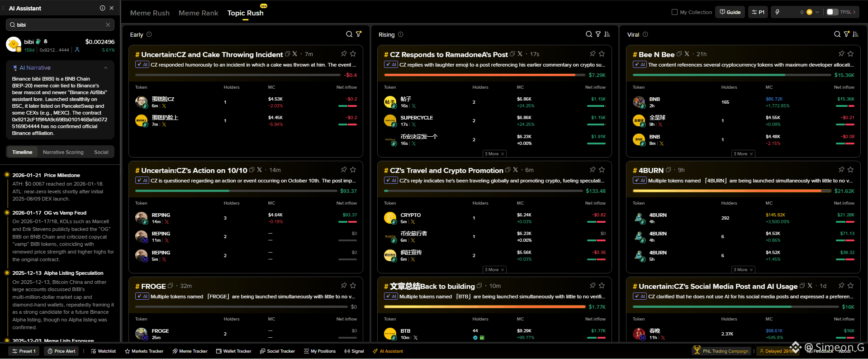Open the Social tab in AI Assistant
This screenshot has height=359, width=868.
[x=101, y=152]
